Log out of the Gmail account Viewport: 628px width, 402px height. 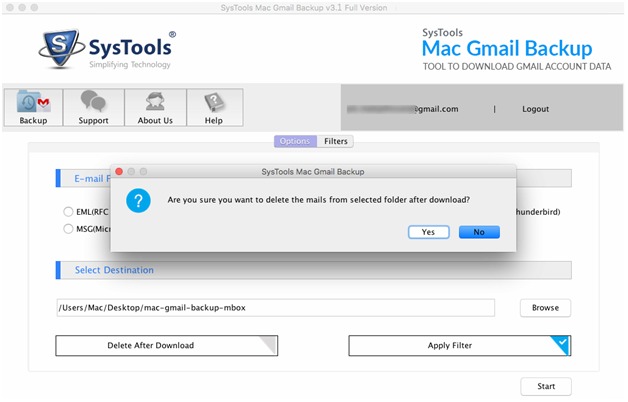point(535,109)
